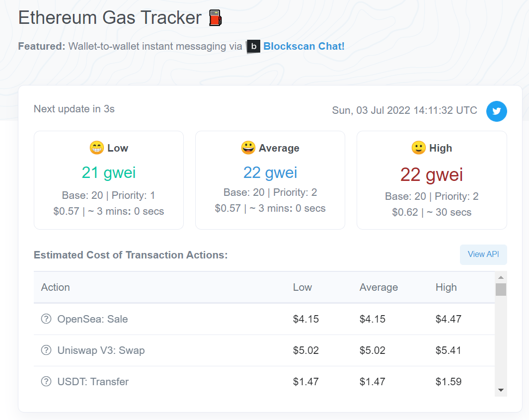Click the Average 22 gwei value

[270, 172]
